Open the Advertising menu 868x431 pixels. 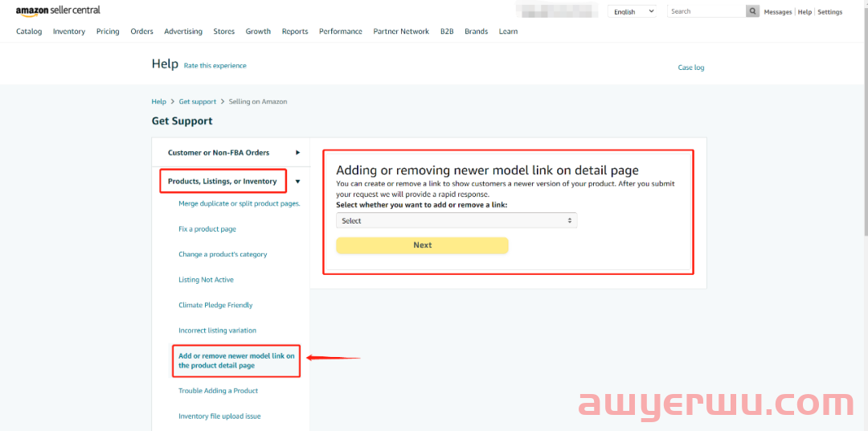(x=183, y=31)
